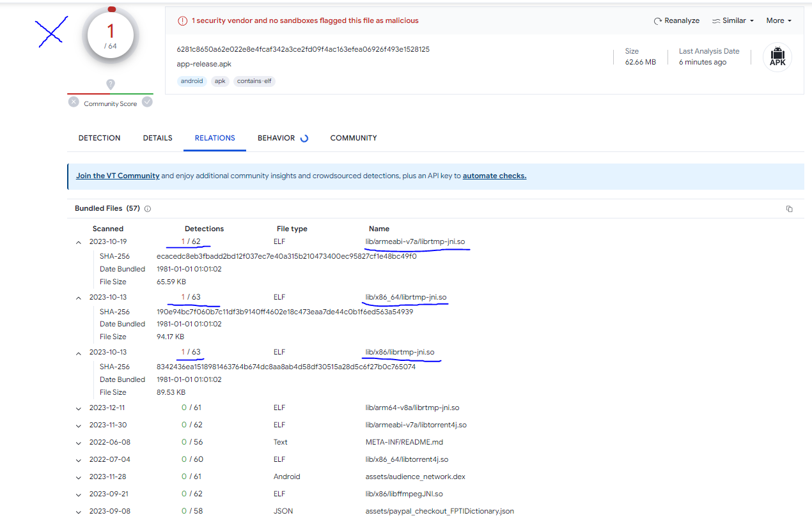Click the Join the VT Community link

pyautogui.click(x=118, y=176)
